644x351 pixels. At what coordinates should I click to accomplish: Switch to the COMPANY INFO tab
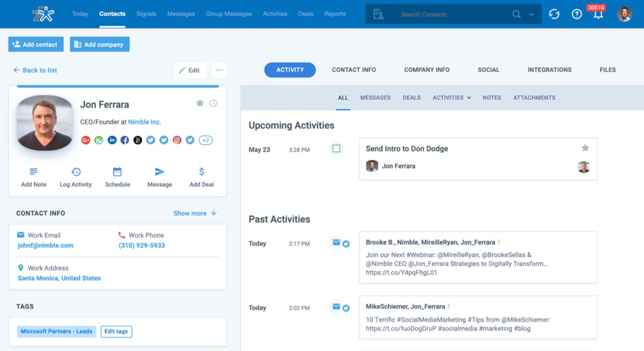click(x=427, y=70)
